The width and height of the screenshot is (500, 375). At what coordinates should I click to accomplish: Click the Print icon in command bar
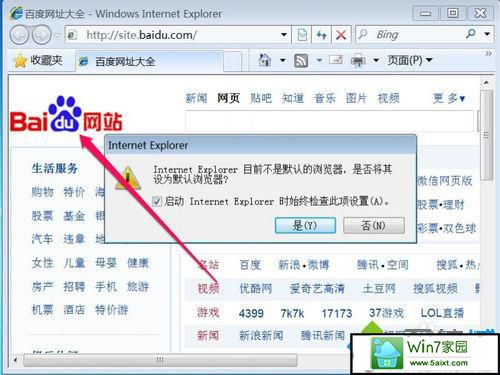(358, 61)
